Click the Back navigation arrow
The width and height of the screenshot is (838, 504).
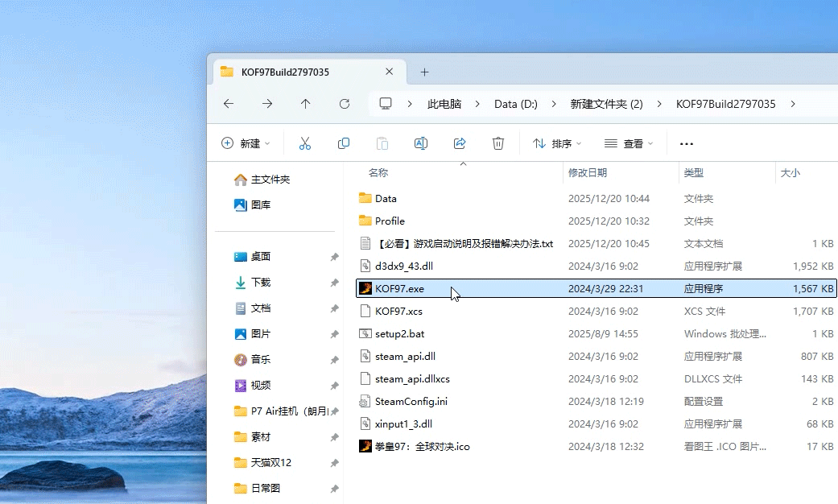(229, 104)
